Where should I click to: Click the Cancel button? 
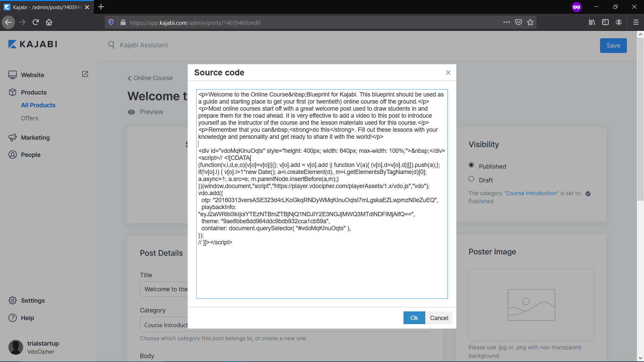pyautogui.click(x=439, y=318)
